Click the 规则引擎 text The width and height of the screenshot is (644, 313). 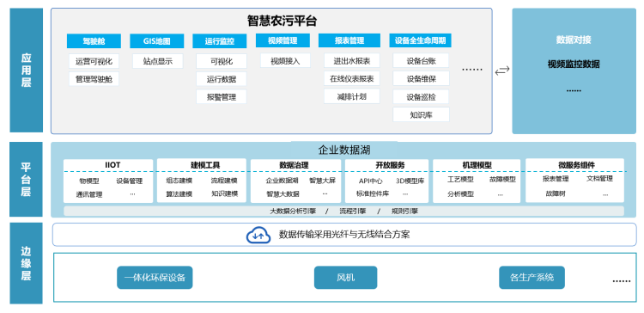[x=404, y=211]
